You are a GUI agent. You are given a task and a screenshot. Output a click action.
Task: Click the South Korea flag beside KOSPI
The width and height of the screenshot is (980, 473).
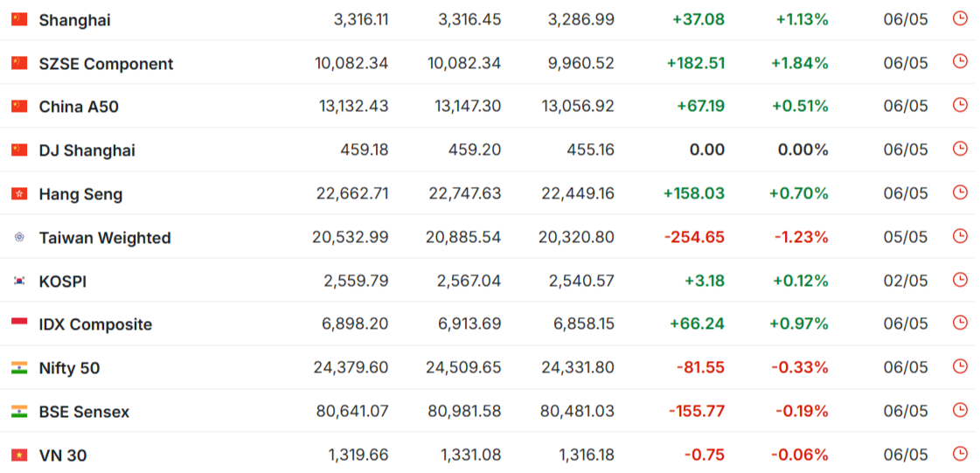click(x=19, y=282)
